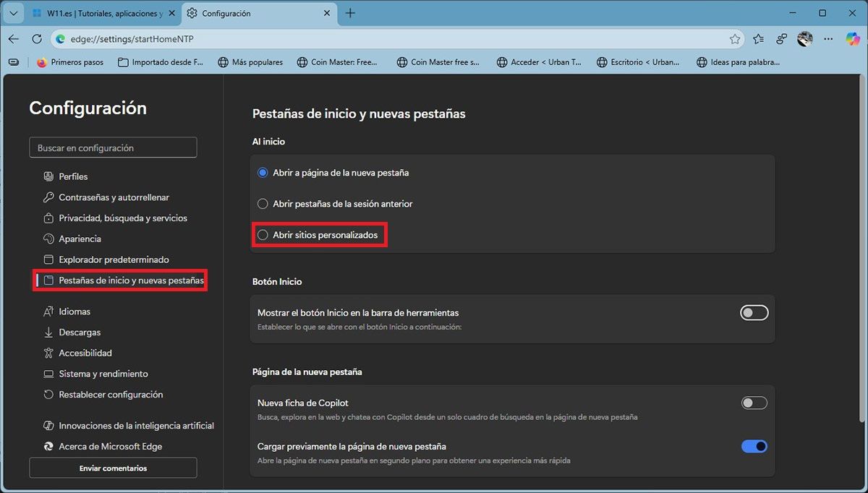Click the Buscar en configuración search field
868x493 pixels.
pyautogui.click(x=113, y=147)
